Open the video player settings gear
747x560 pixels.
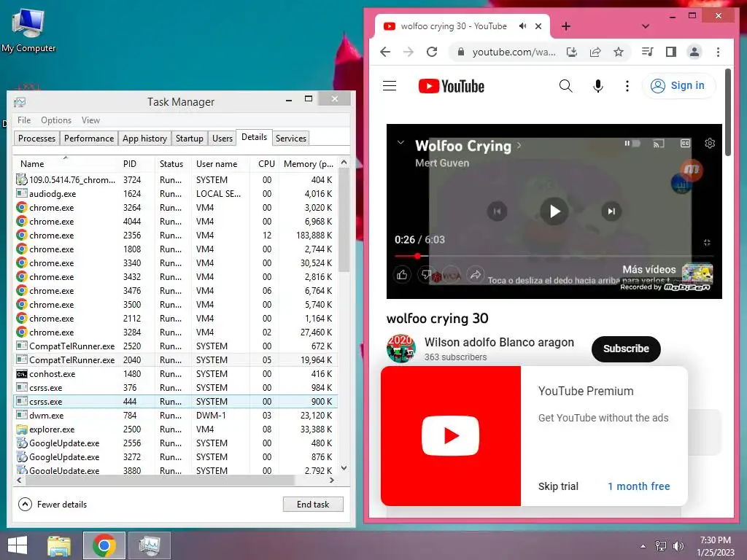[x=710, y=144]
